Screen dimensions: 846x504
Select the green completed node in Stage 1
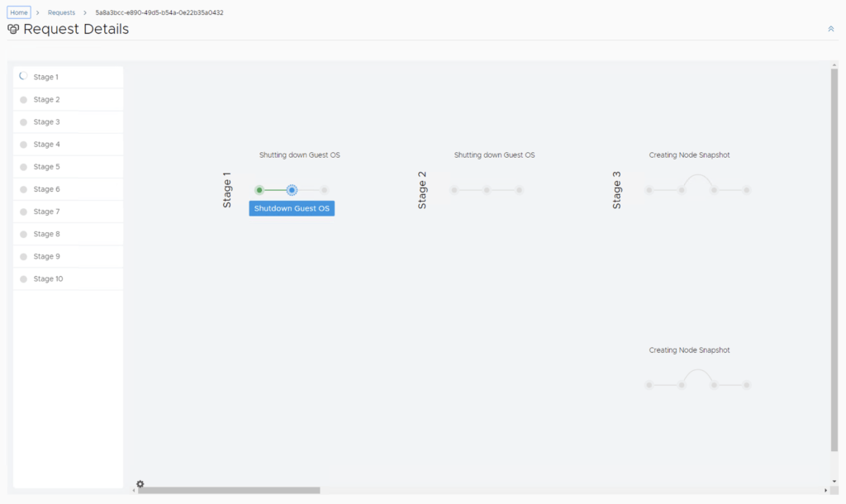point(259,190)
